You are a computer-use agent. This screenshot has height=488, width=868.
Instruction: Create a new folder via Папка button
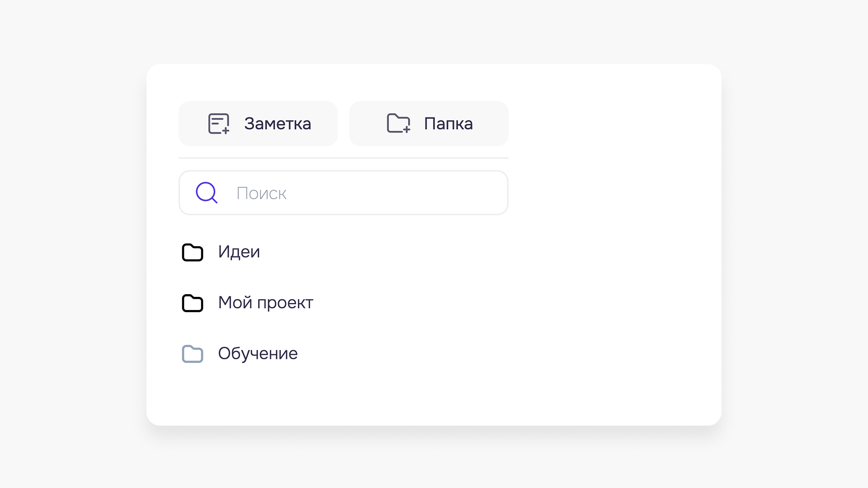click(429, 123)
